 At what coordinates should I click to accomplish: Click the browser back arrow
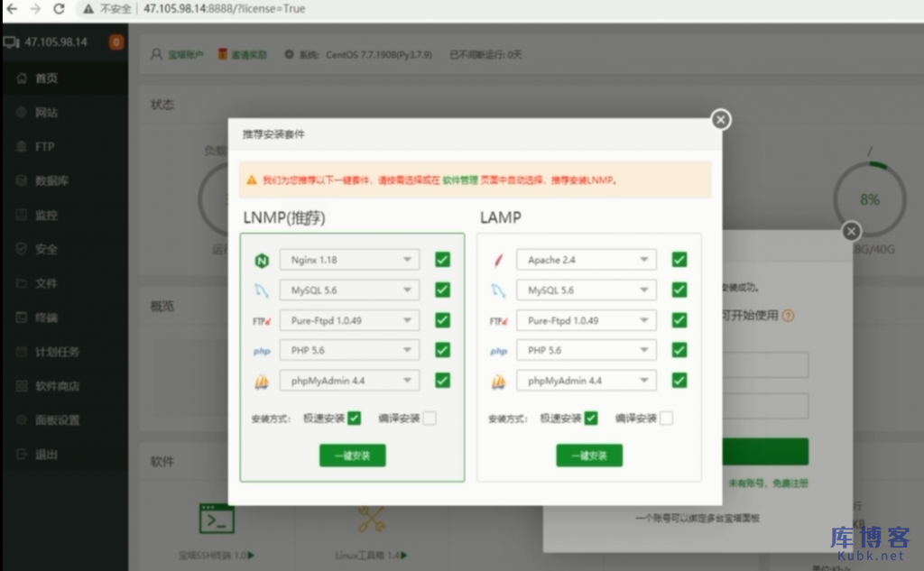pos(11,9)
